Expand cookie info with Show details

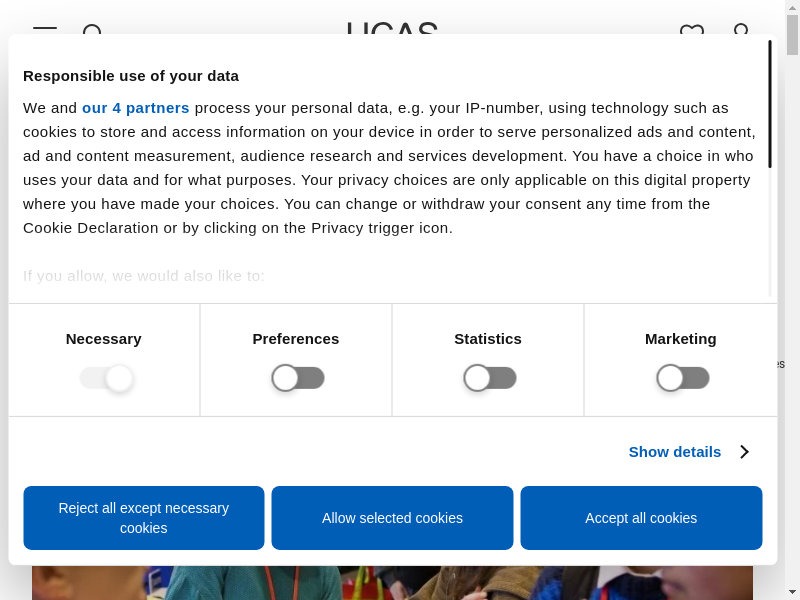675,452
